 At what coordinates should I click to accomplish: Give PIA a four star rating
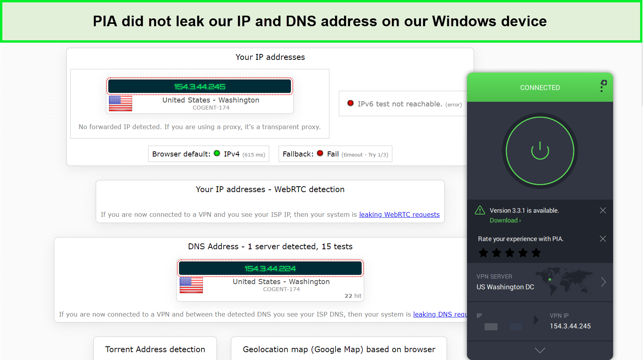(x=523, y=253)
